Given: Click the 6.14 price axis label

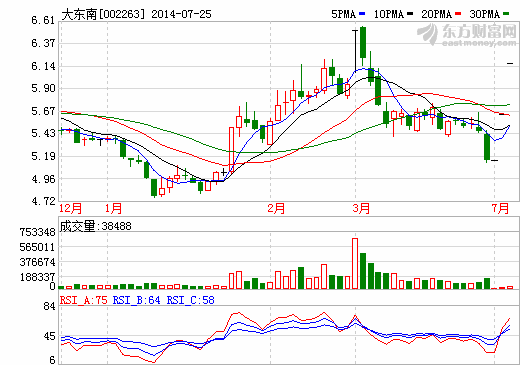Looking at the screenshot, I should [x=43, y=66].
